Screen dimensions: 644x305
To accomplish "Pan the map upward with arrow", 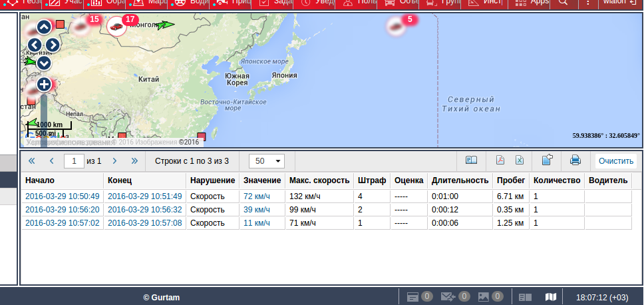I will click(x=44, y=27).
